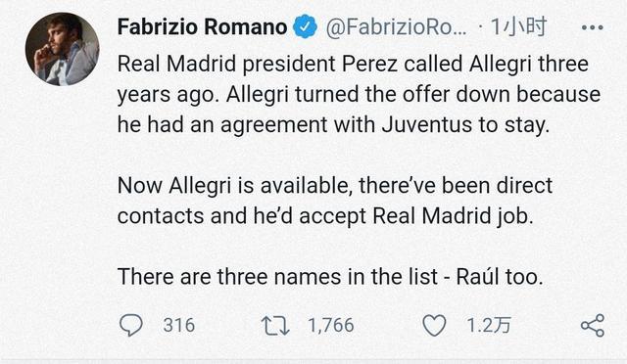Open the share icon on the tweet

pyautogui.click(x=593, y=325)
